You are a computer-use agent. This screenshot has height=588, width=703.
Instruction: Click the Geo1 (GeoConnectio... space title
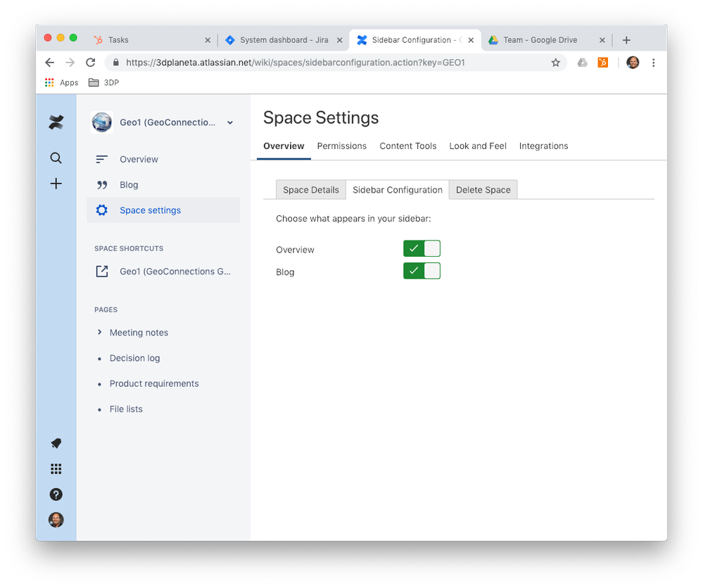(x=167, y=122)
